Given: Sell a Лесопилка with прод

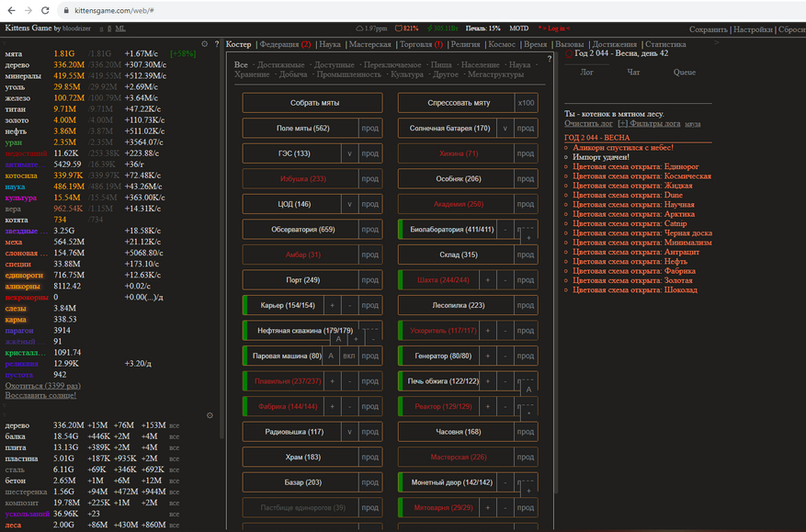Looking at the screenshot, I should click(526, 305).
